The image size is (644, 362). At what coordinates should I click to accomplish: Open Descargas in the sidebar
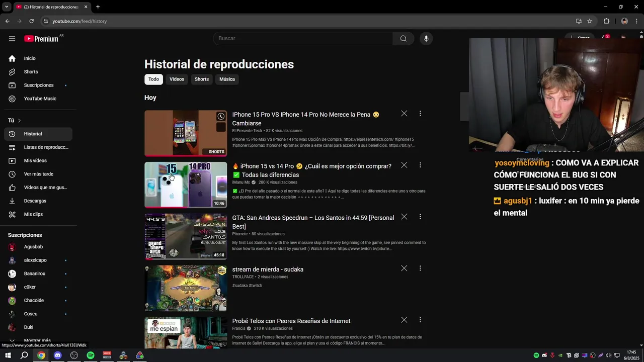(x=38, y=201)
